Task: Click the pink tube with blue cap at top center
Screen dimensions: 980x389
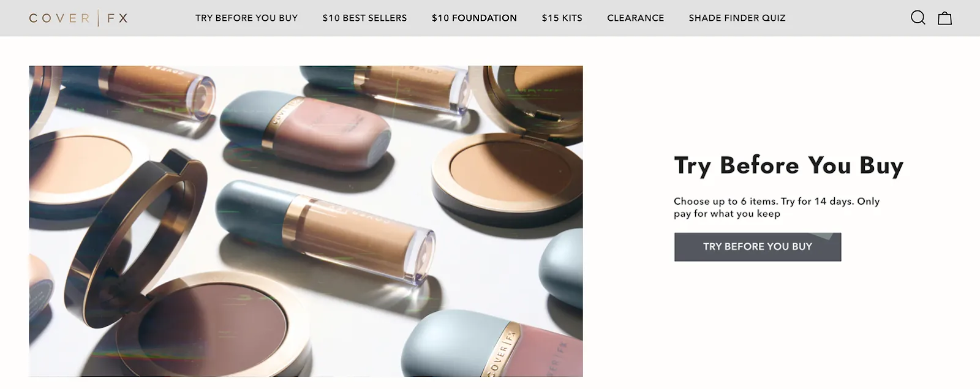Action: [x=306, y=130]
